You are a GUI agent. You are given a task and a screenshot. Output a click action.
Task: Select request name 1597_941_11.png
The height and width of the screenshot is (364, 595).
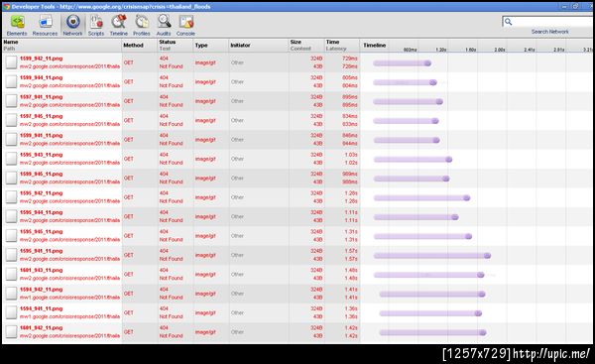(41, 97)
